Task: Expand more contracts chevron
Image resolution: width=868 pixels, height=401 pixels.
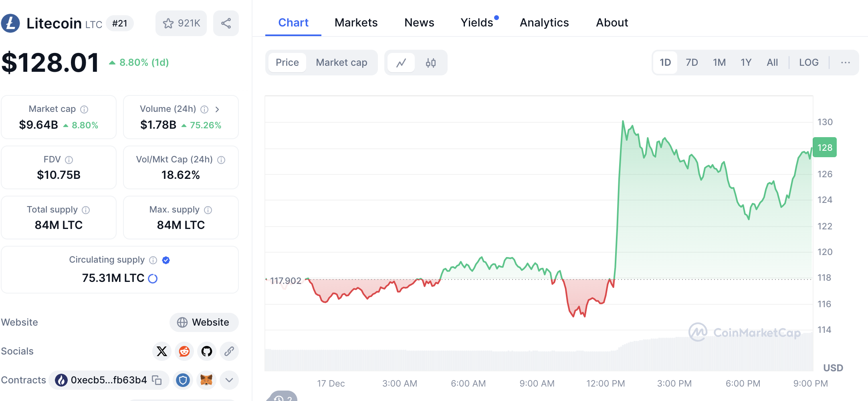Action: [x=229, y=380]
